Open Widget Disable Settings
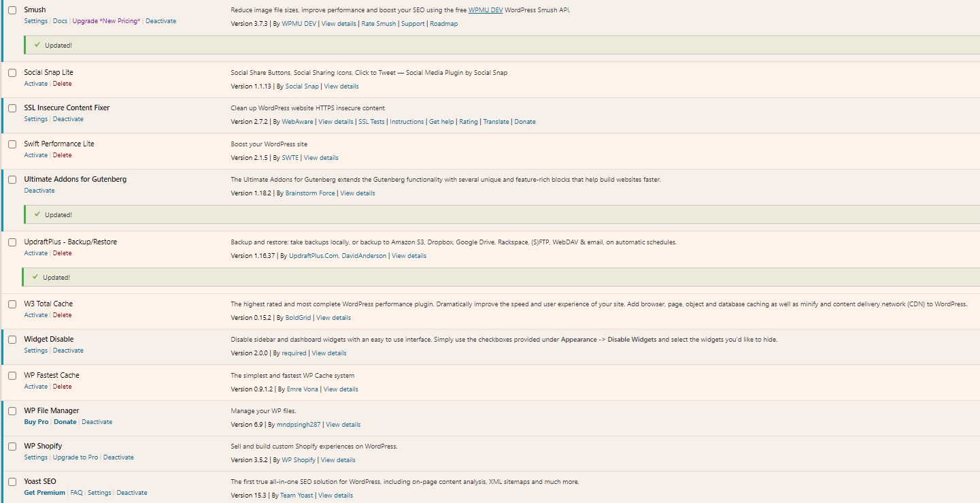This screenshot has width=980, height=503. (36, 351)
